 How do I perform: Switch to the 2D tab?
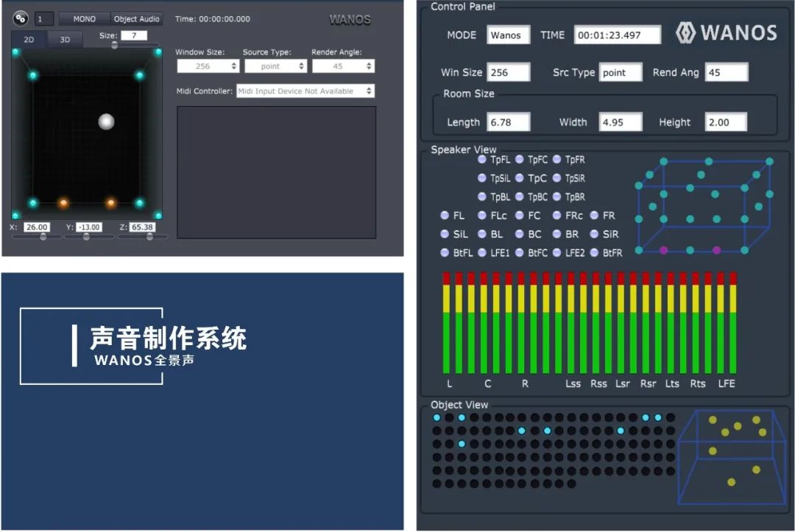[x=29, y=39]
